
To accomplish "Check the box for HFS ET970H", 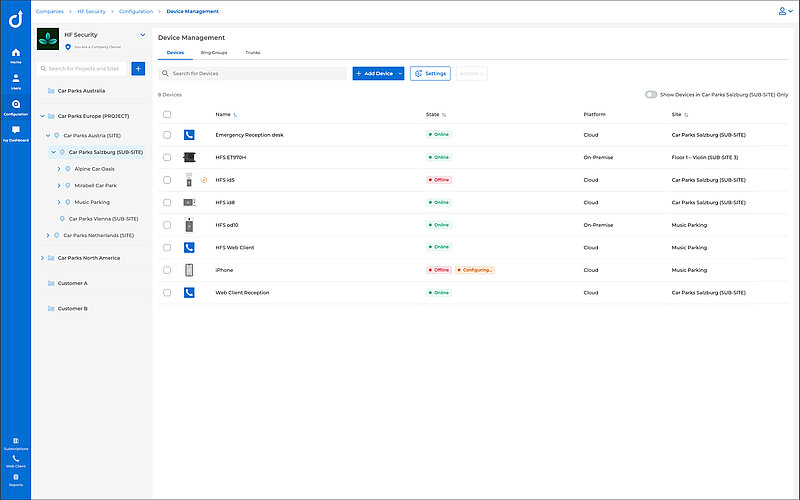I will point(167,157).
